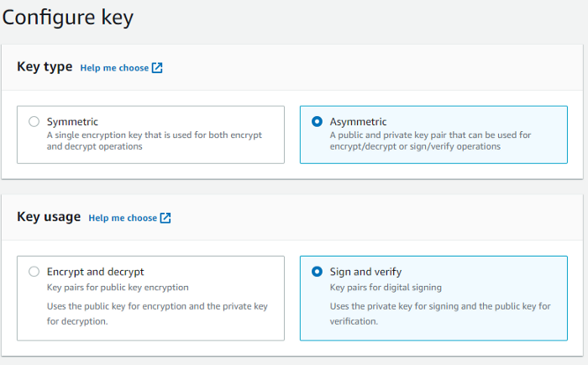
Task: Open Key usage "Help me choose" link
Action: 123,218
